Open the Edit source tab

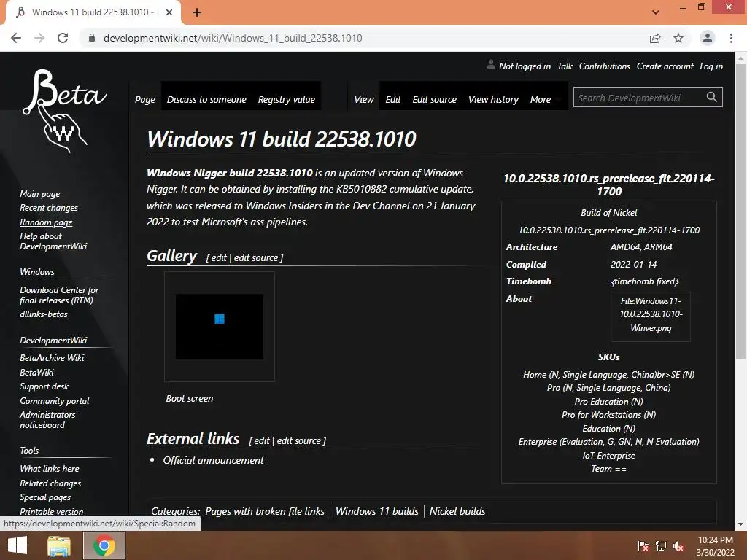coord(435,99)
